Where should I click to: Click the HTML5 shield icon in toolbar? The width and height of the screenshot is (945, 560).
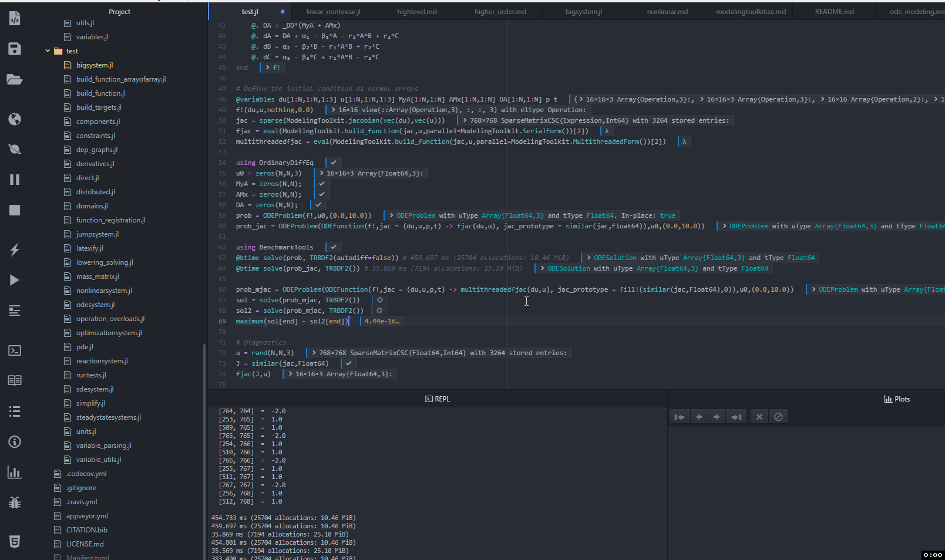pyautogui.click(x=15, y=541)
